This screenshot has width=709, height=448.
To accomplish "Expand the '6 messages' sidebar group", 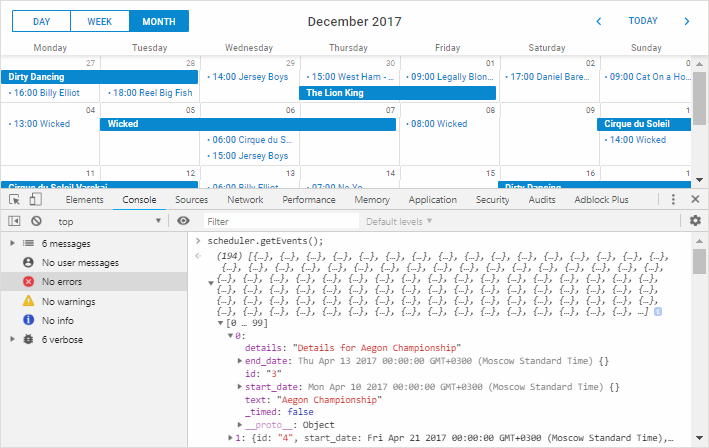I will (x=12, y=243).
